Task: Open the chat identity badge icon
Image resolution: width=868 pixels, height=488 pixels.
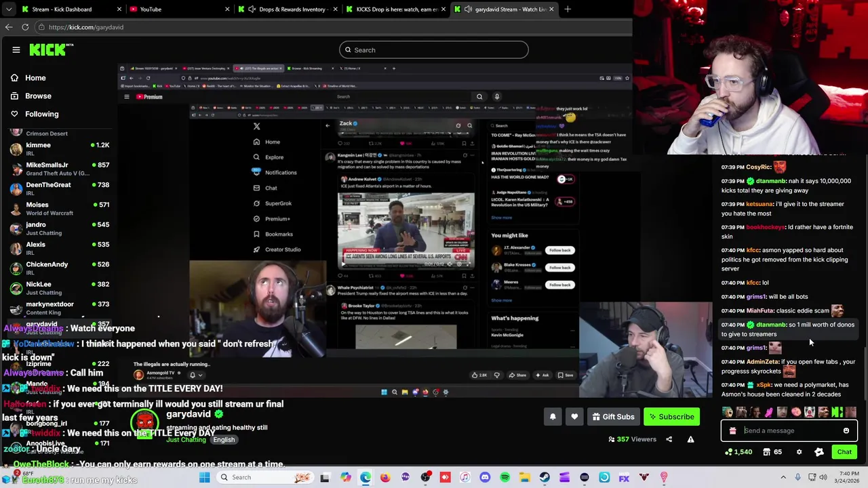Action: click(818, 452)
